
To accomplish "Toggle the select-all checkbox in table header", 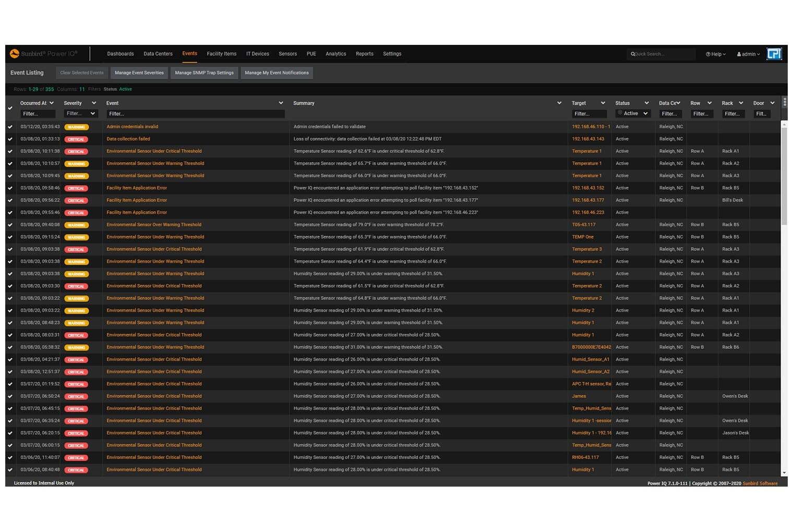I will (10, 108).
